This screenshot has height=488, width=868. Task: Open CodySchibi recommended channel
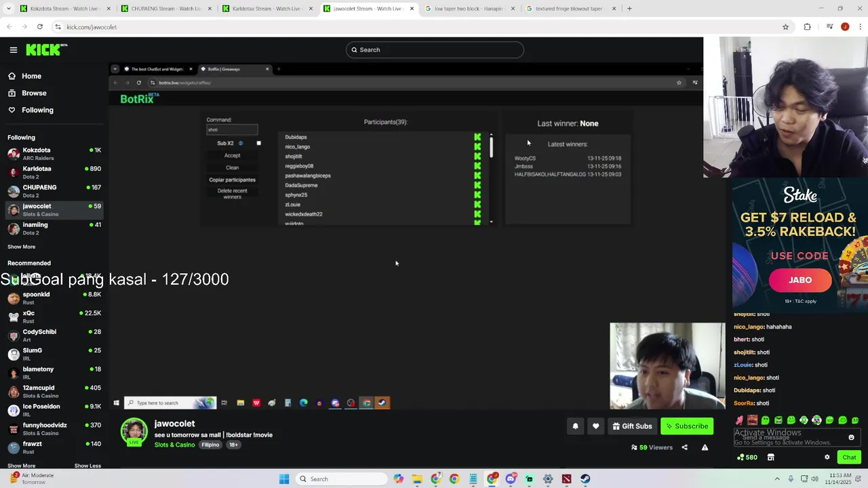54,335
